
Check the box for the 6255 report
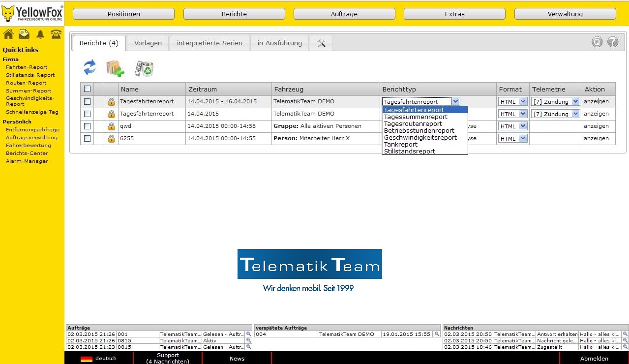87,139
